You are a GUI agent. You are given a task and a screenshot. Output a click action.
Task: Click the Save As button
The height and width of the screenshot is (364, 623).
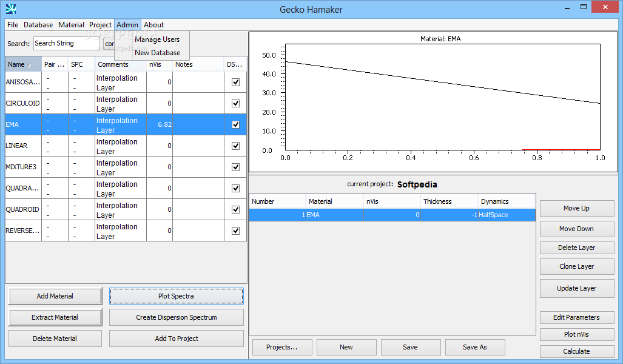pyautogui.click(x=475, y=347)
